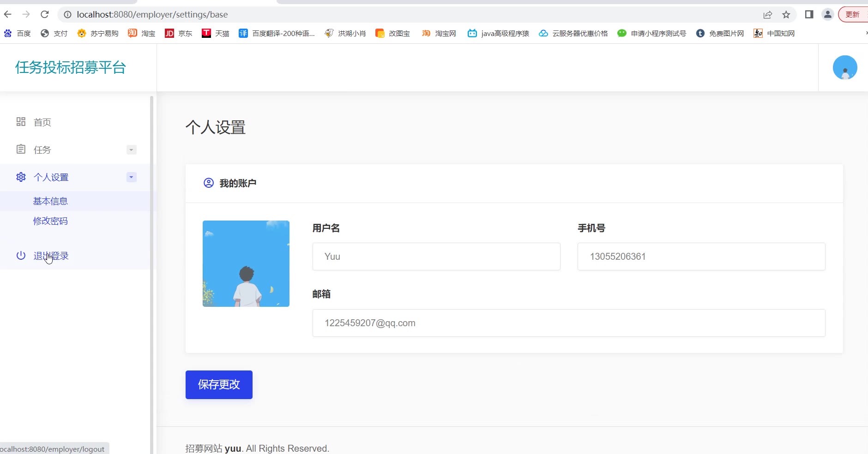Click the 邮箱 email input field
The image size is (868, 454).
568,323
